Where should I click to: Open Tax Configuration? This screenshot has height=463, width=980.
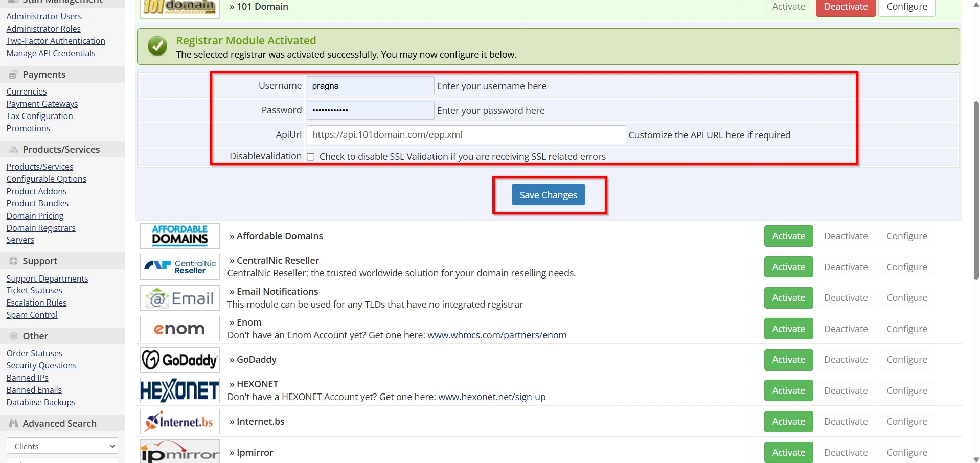pos(39,116)
